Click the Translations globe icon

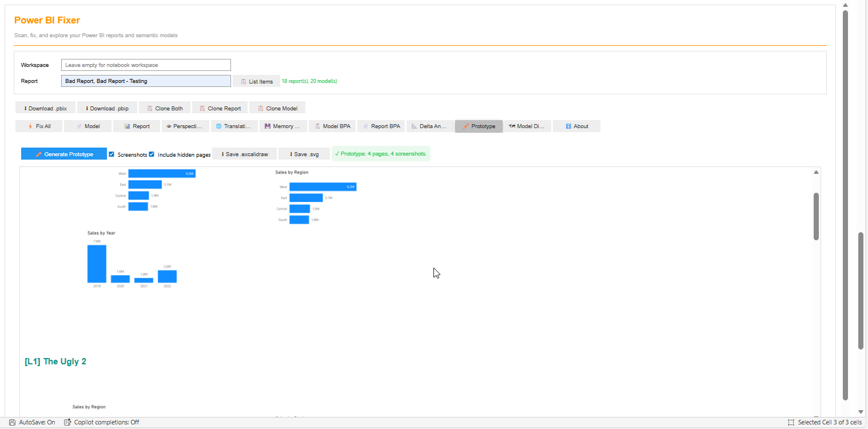pos(217,126)
